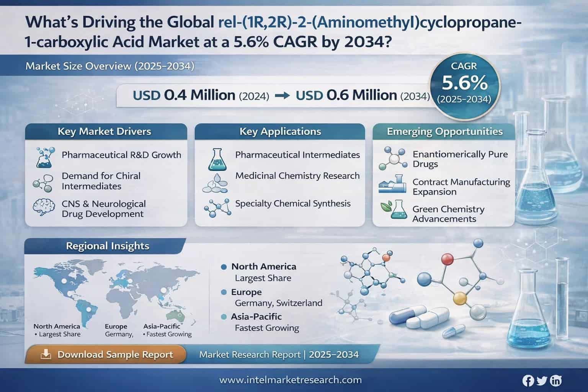This screenshot has height=392, width=588.
Task: Select the Key Market Drivers header
Action: pyautogui.click(x=105, y=132)
